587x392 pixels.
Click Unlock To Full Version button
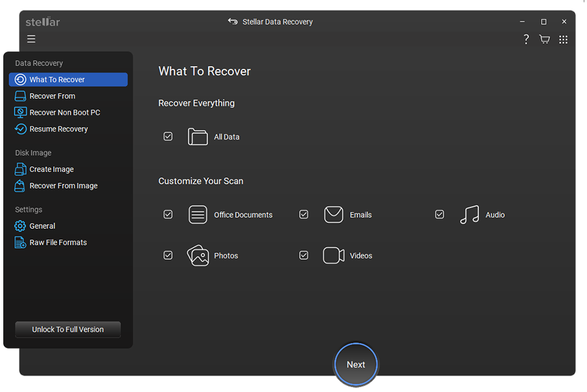[68, 329]
